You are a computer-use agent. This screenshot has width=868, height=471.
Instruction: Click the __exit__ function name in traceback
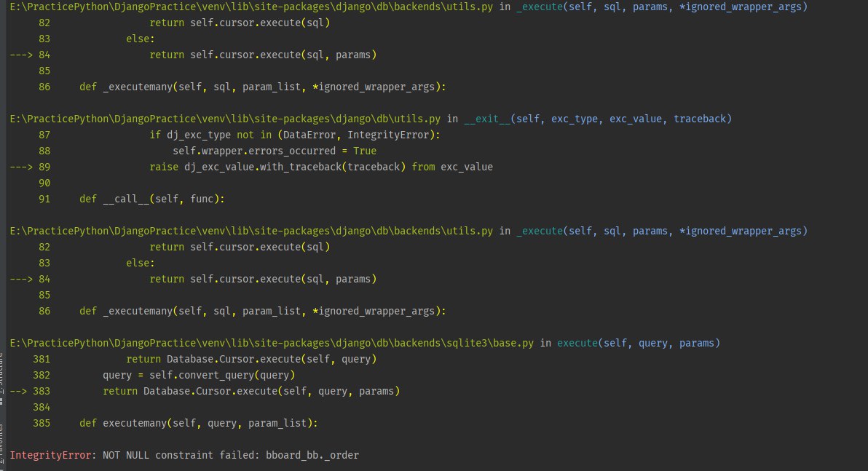487,119
